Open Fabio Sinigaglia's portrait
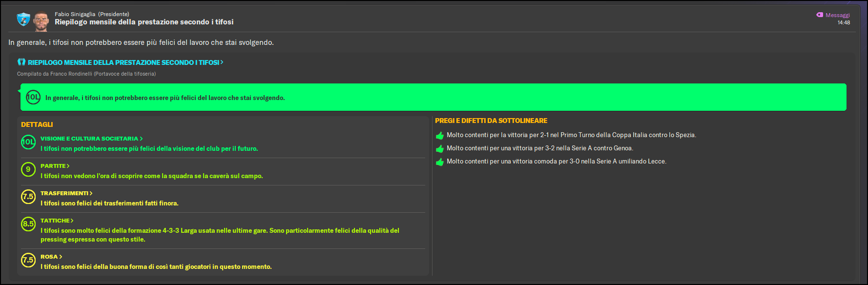The width and height of the screenshot is (868, 285). pos(41,20)
